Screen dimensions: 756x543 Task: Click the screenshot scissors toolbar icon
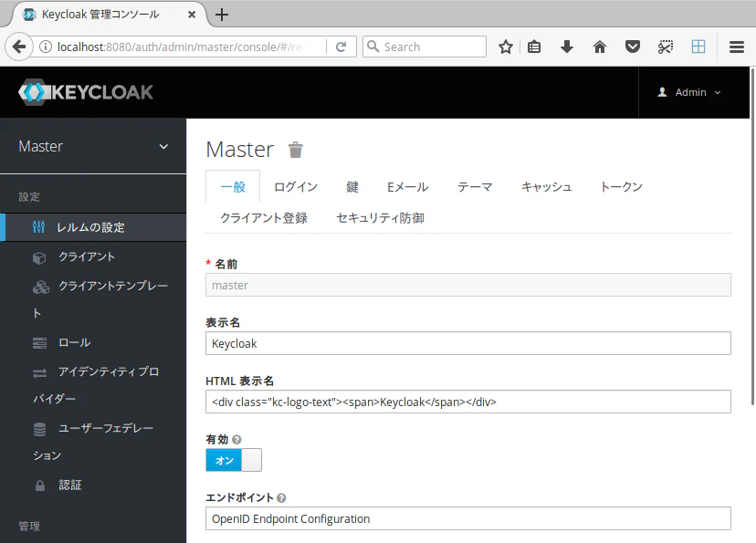[x=666, y=47]
